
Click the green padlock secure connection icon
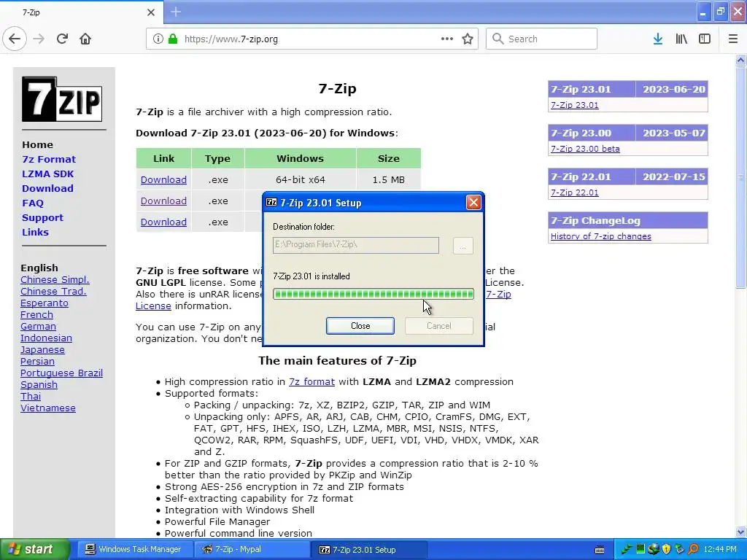172,39
